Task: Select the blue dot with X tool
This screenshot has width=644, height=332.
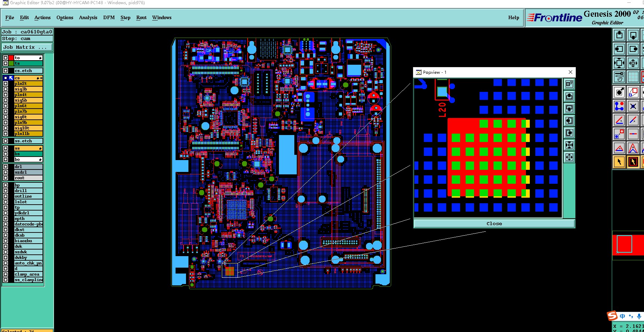Action: (633, 106)
